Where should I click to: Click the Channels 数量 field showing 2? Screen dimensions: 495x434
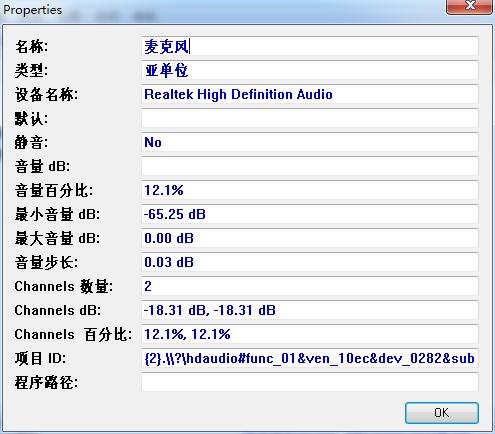(310, 286)
